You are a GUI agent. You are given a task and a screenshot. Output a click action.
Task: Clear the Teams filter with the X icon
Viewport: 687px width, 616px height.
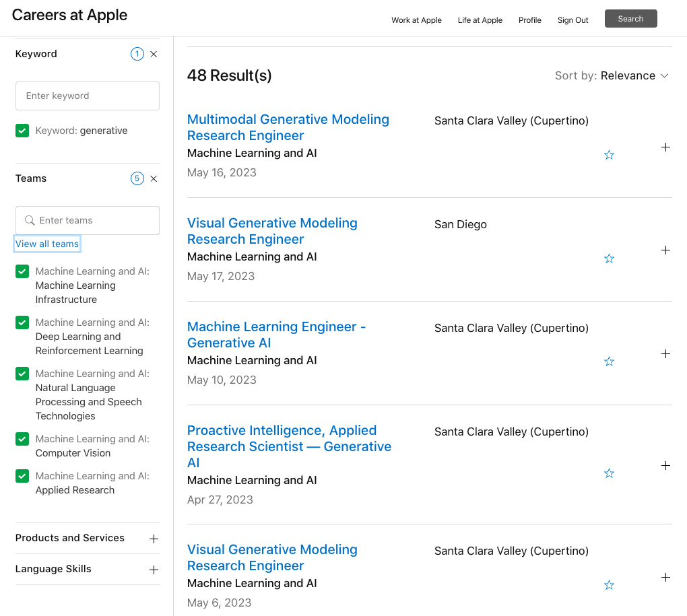pyautogui.click(x=154, y=178)
